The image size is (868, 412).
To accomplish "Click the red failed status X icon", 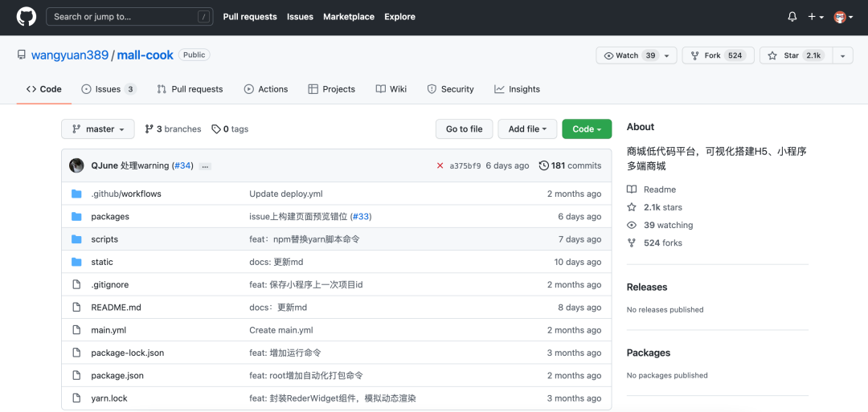I will 440,165.
